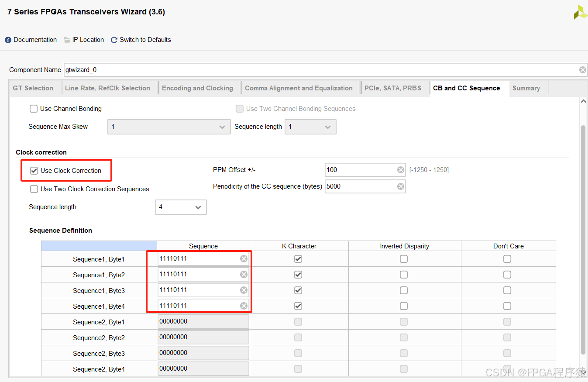Clear the Sequence1 Byte4 value icon
This screenshot has height=382, width=588.
click(244, 306)
